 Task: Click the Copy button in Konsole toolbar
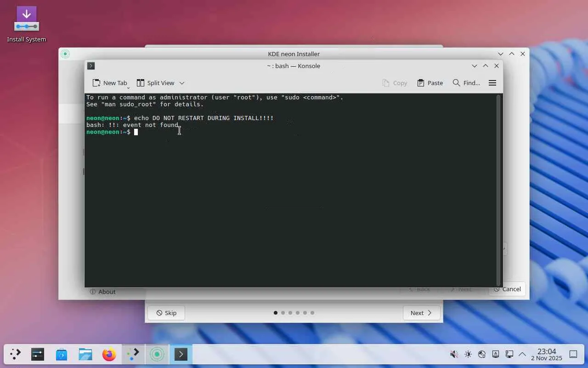(395, 83)
